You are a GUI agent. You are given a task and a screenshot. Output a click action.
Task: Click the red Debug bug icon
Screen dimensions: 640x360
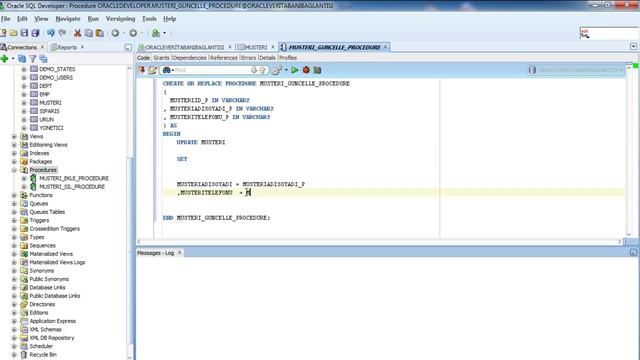[306, 70]
